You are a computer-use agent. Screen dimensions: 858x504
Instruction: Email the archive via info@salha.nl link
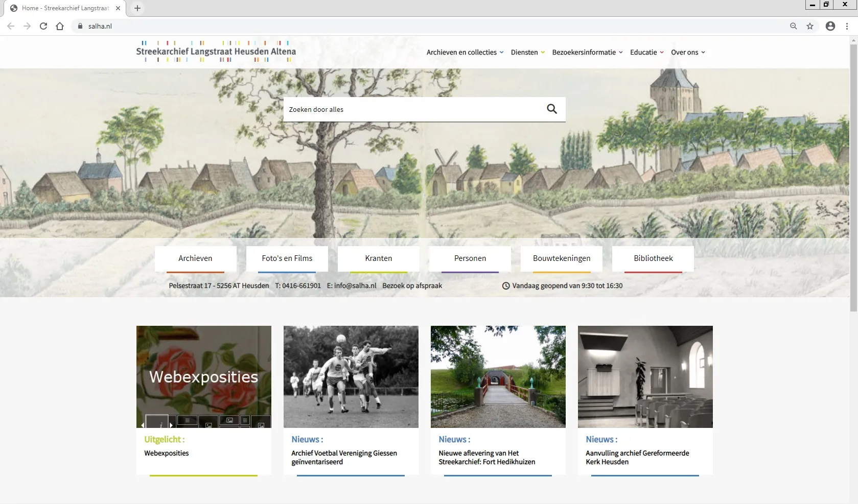click(x=355, y=286)
